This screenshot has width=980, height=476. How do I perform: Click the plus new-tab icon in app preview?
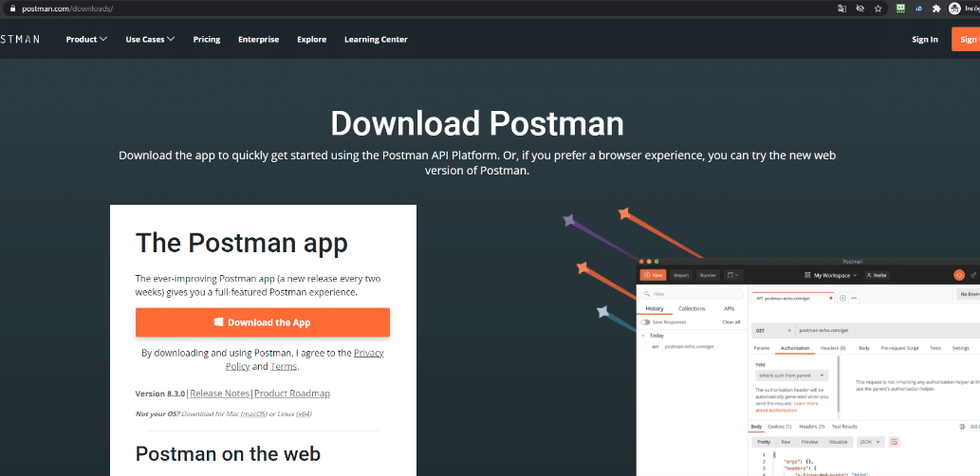842,298
